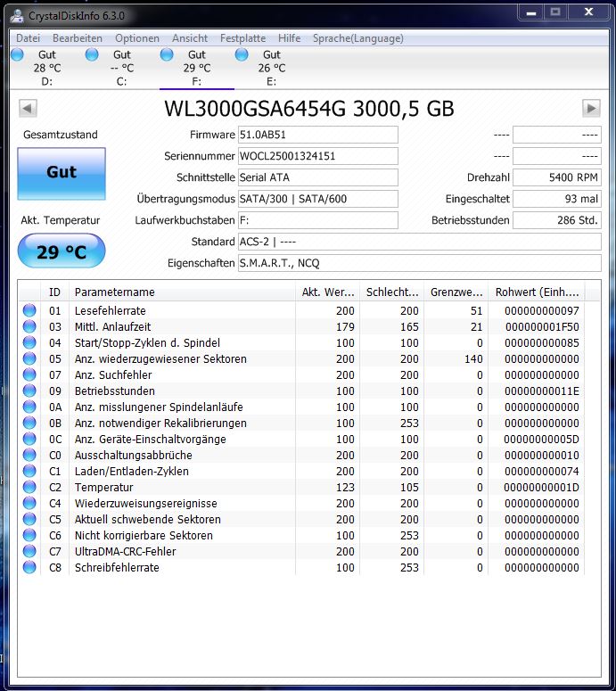Select drive C: status tab
616x691 pixels.
pos(121,68)
